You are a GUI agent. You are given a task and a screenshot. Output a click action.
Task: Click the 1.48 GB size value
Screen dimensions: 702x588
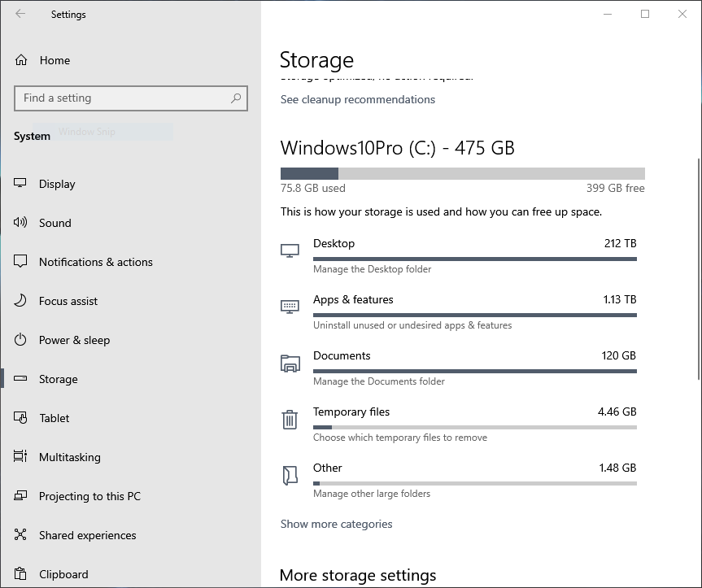click(618, 468)
